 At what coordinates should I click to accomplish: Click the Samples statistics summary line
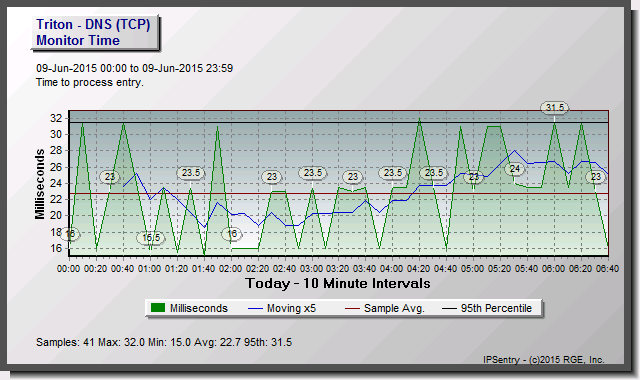(x=164, y=342)
